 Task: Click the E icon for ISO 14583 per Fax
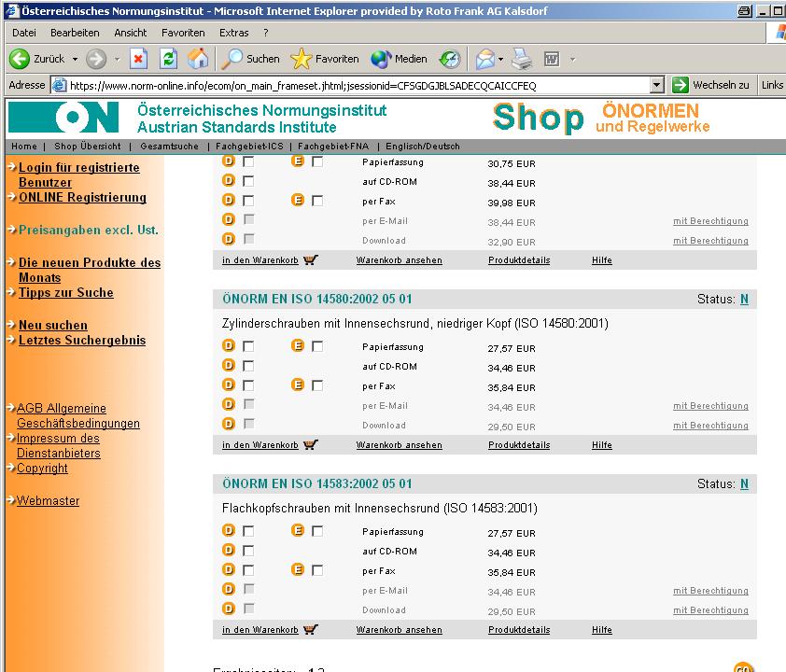point(298,569)
